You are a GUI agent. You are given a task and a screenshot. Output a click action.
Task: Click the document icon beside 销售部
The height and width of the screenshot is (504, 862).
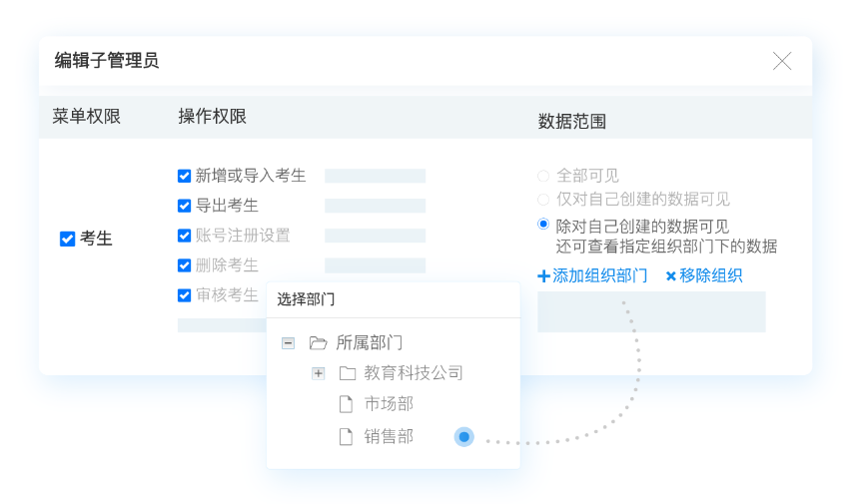pos(347,436)
